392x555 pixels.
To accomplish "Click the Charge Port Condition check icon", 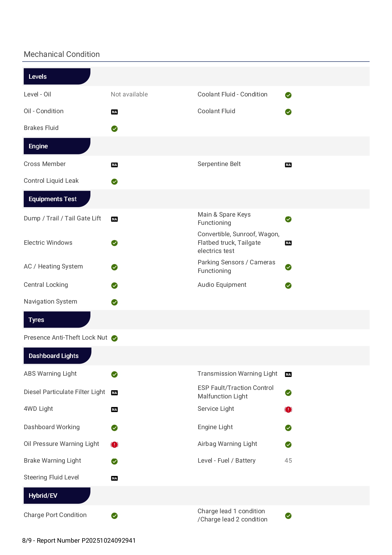I will 114,516.
